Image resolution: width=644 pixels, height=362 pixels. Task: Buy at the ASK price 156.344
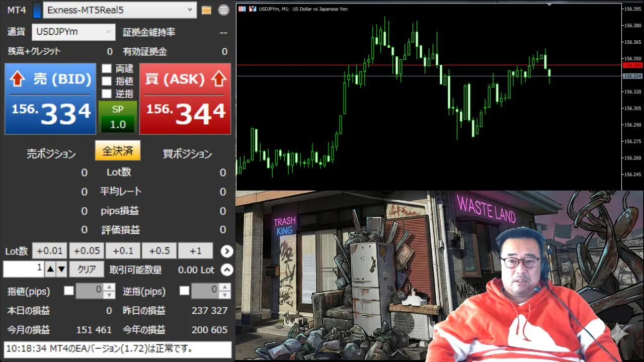185,99
